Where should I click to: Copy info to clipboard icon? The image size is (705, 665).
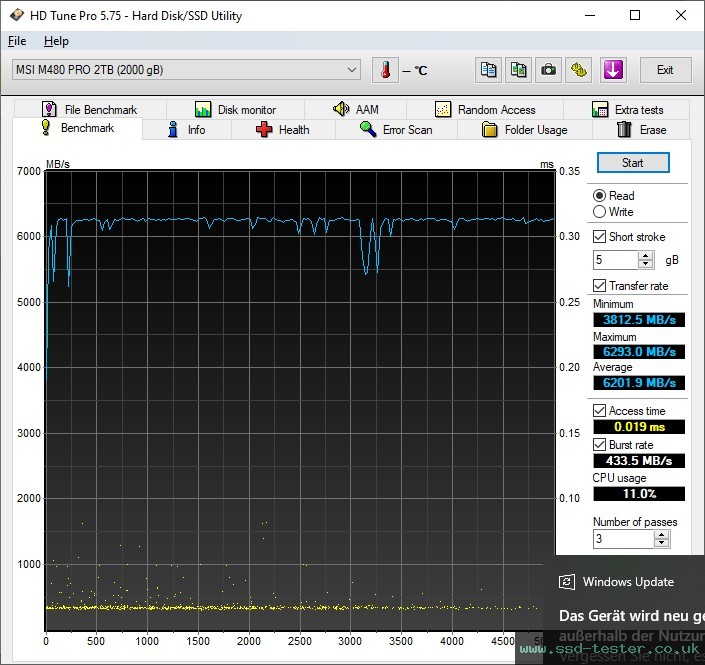pyautogui.click(x=488, y=70)
